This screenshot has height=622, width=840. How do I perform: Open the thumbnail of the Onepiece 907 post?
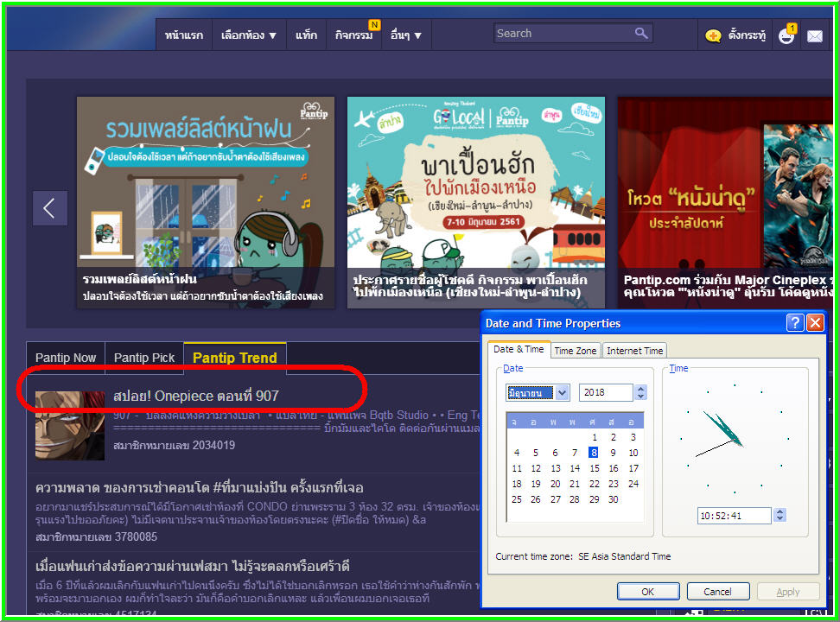click(x=70, y=425)
